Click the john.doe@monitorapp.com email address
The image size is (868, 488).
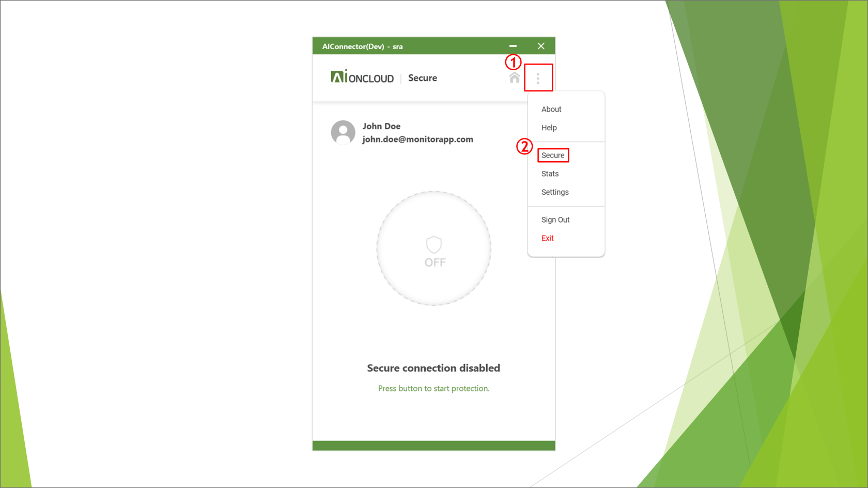(417, 139)
